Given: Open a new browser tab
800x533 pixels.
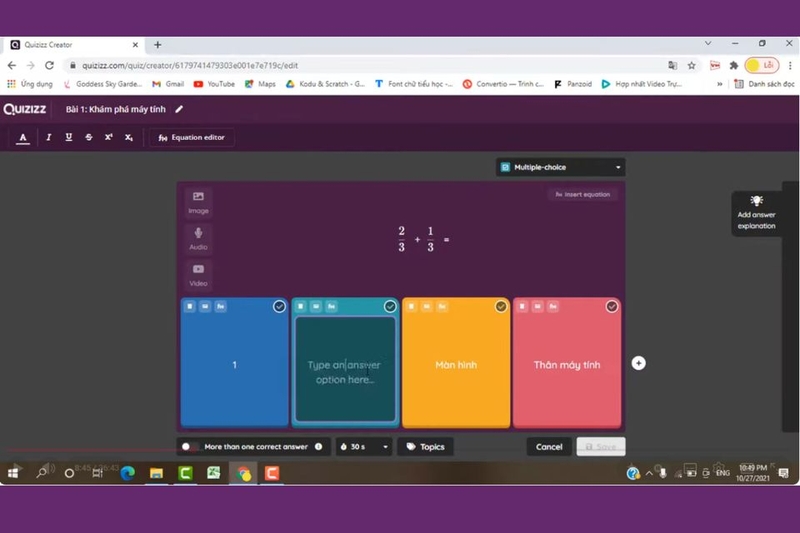Looking at the screenshot, I should pyautogui.click(x=158, y=45).
